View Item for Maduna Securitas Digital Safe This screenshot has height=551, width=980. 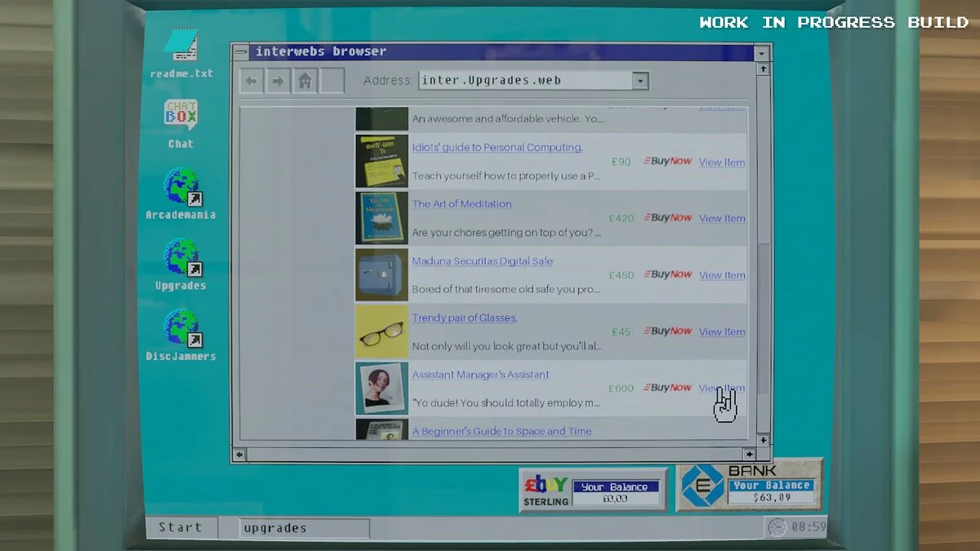click(x=722, y=275)
